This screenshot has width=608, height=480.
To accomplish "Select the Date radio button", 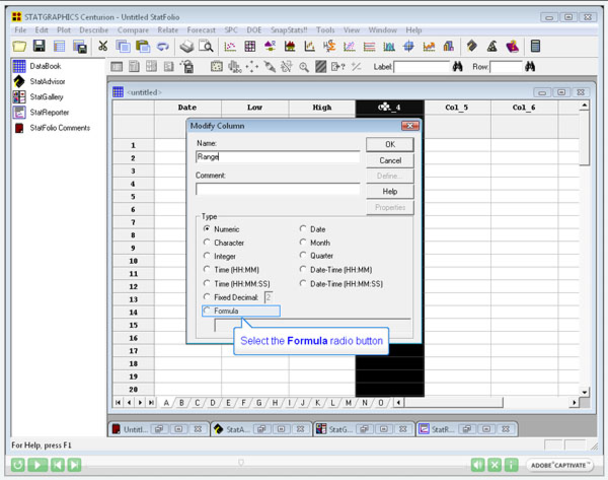I will (303, 229).
